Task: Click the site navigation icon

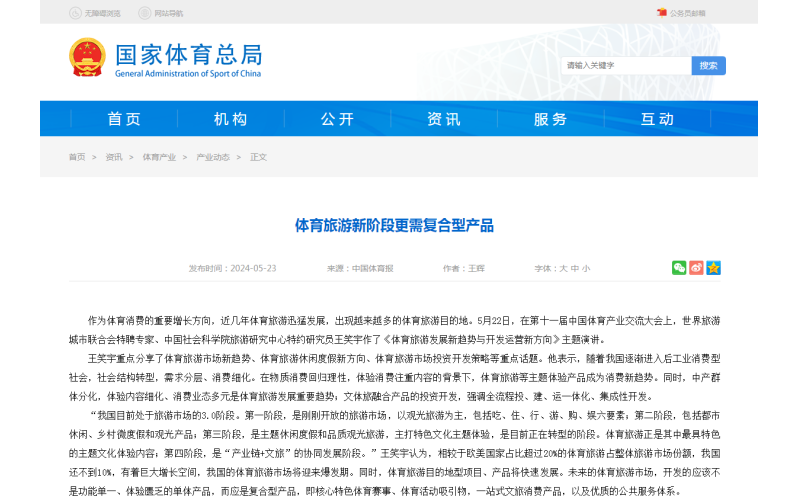Action: pos(144,13)
